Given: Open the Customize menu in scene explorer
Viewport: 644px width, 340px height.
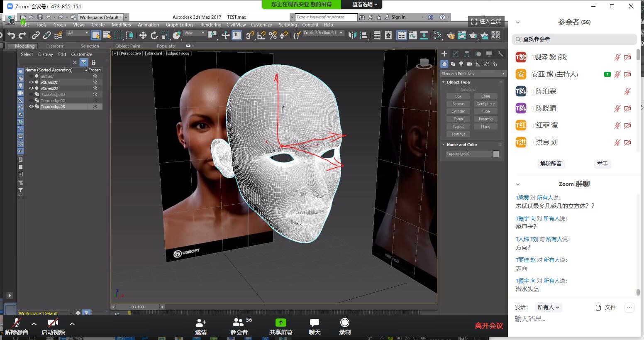Looking at the screenshot, I should [x=82, y=54].
